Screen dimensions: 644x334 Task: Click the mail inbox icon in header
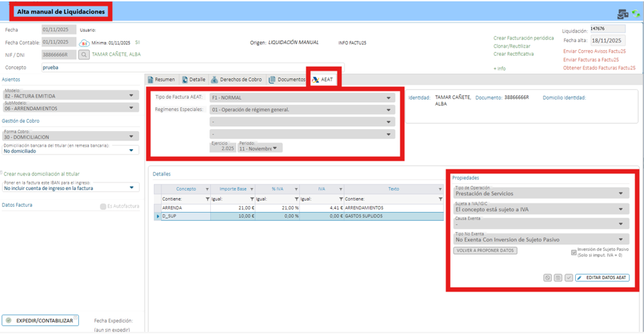point(622,14)
